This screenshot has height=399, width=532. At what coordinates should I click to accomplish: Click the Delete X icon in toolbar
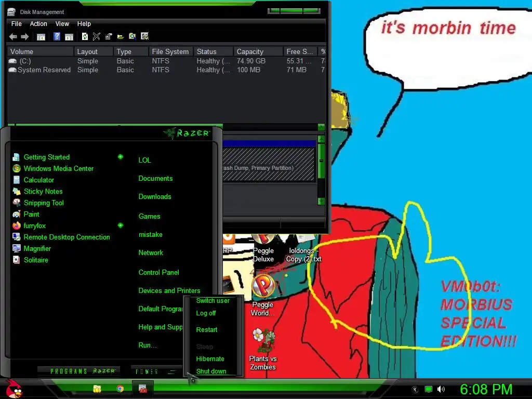[96, 37]
